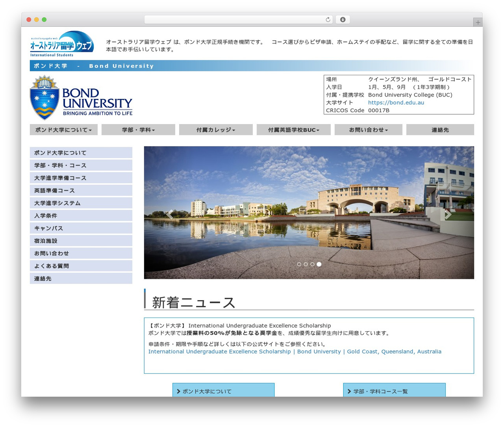This screenshot has width=504, height=427.
Task: Click the 学部・学科コース一覧 blue button
Action: point(394,390)
